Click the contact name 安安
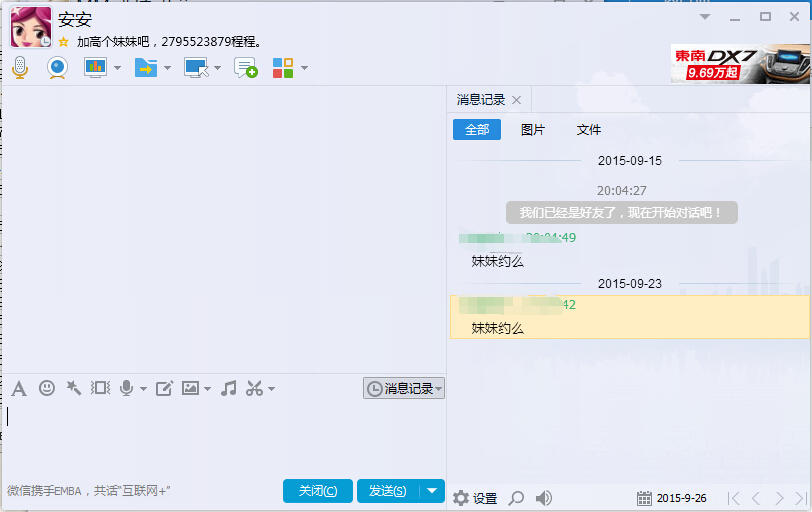This screenshot has height=512, width=812. [75, 20]
